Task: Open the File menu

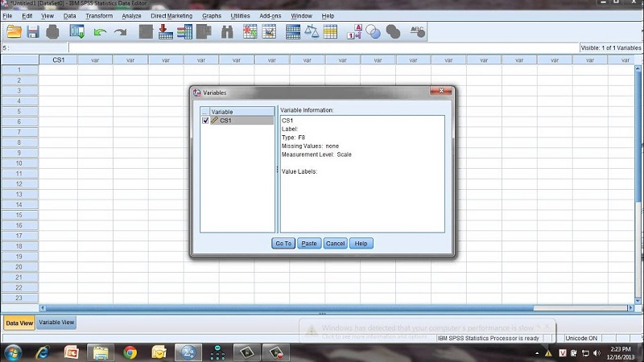Action: pos(7,15)
